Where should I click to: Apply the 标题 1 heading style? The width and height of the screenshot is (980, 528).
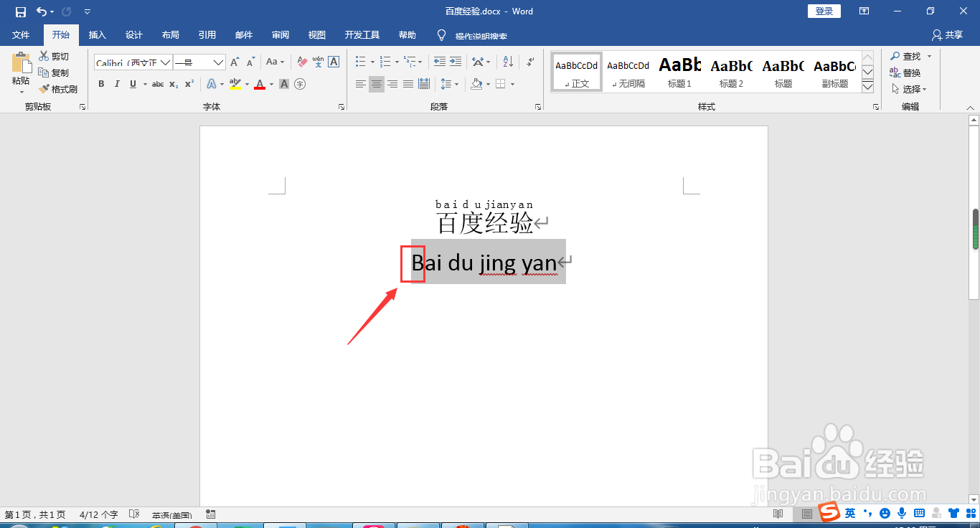click(x=679, y=72)
